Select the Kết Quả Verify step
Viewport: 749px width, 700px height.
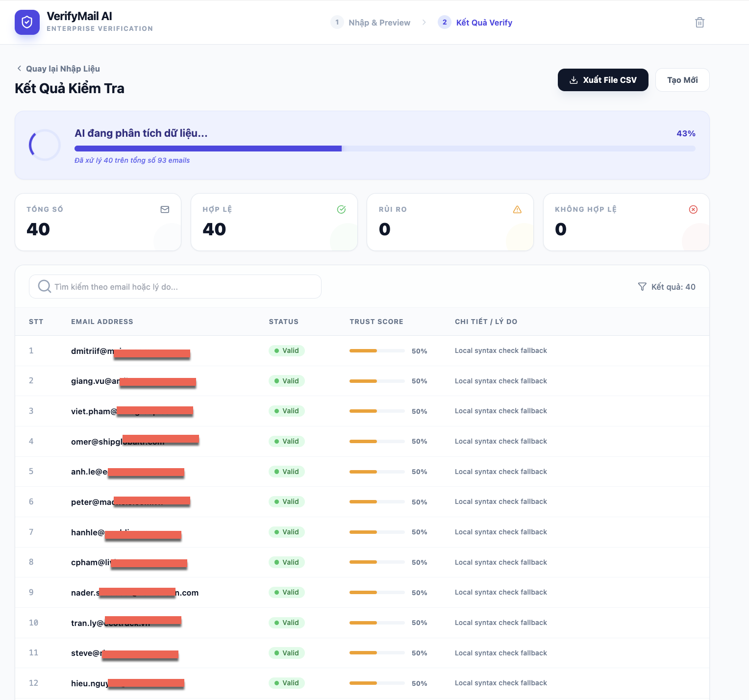click(475, 23)
